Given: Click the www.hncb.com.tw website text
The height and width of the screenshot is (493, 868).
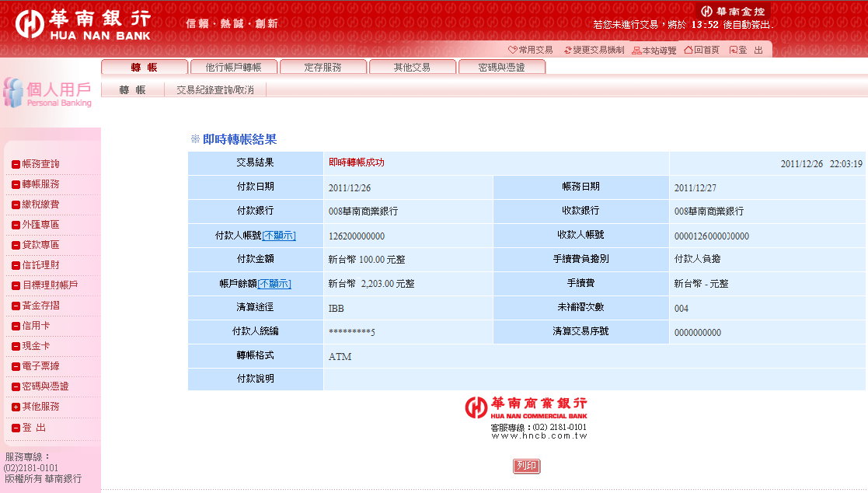Looking at the screenshot, I should [539, 436].
